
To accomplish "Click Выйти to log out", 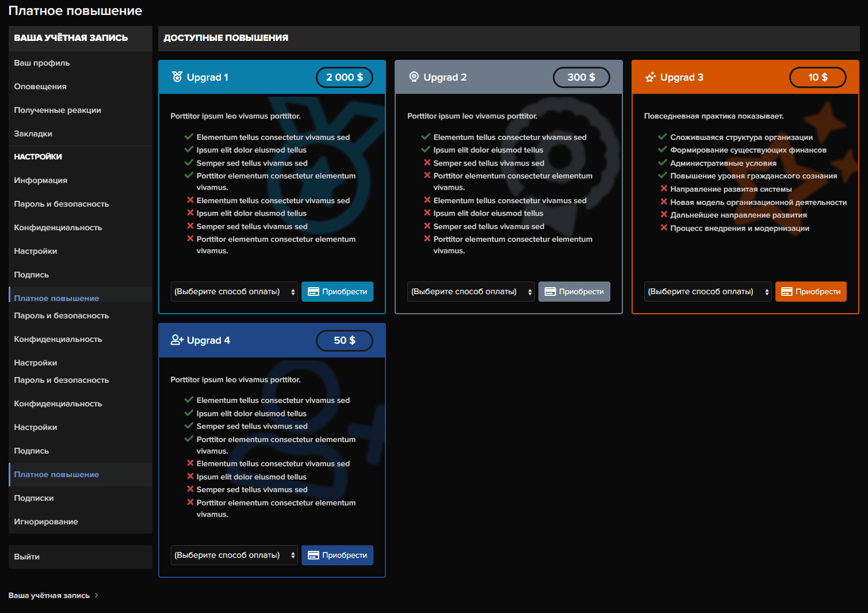I will 27,557.
